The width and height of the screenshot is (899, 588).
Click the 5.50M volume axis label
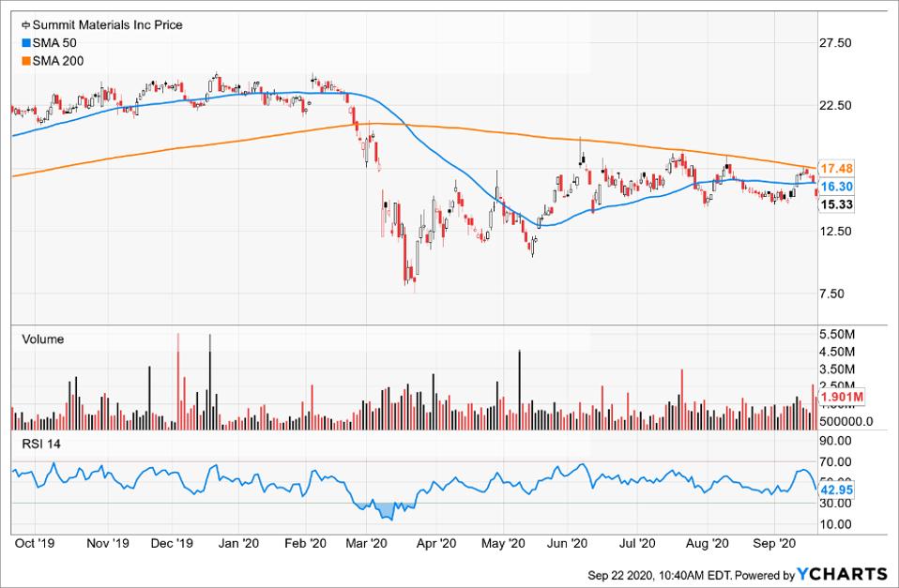pyautogui.click(x=837, y=335)
